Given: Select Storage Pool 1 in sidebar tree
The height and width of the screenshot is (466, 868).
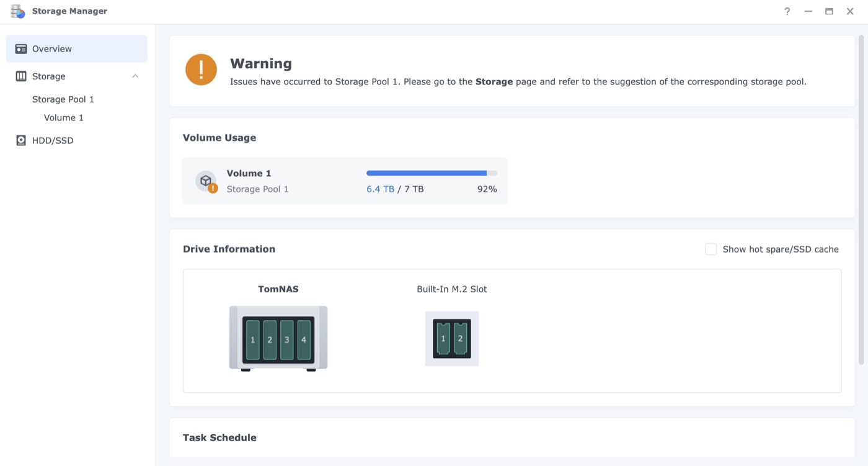Looking at the screenshot, I should tap(63, 99).
